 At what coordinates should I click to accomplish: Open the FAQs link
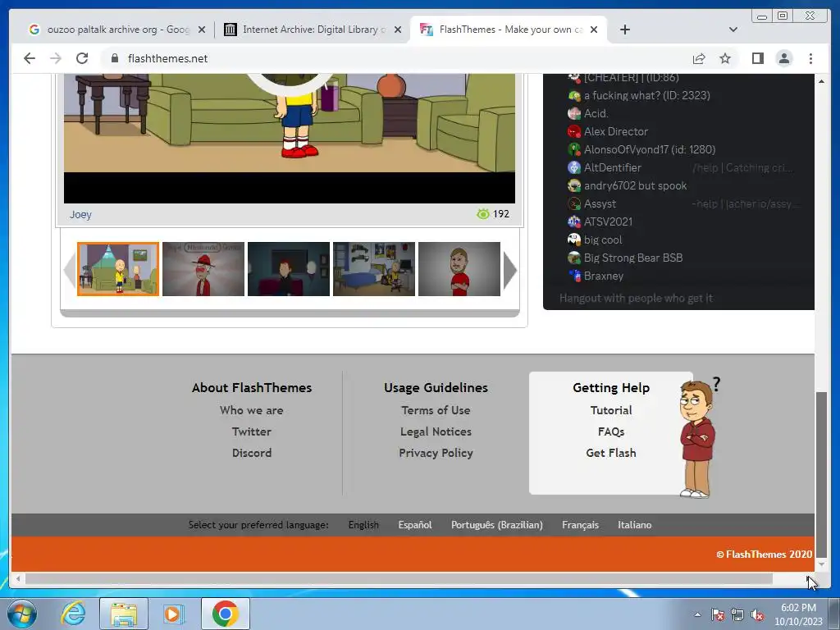click(610, 431)
